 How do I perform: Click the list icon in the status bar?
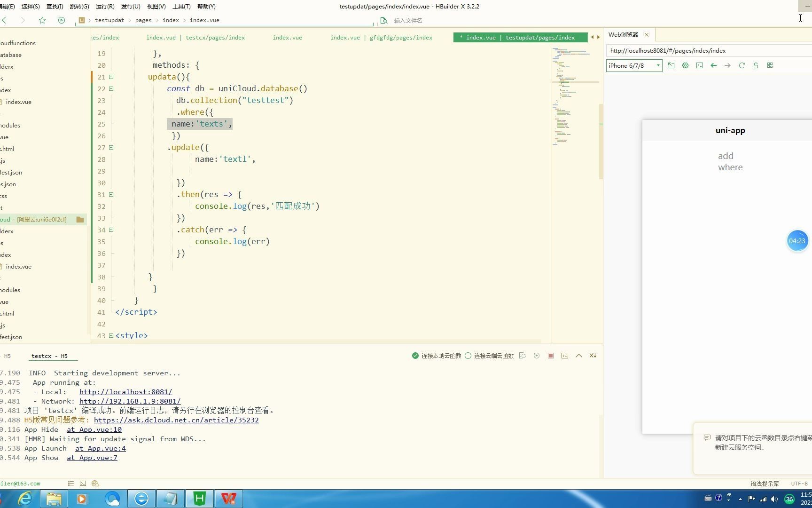pos(71,483)
